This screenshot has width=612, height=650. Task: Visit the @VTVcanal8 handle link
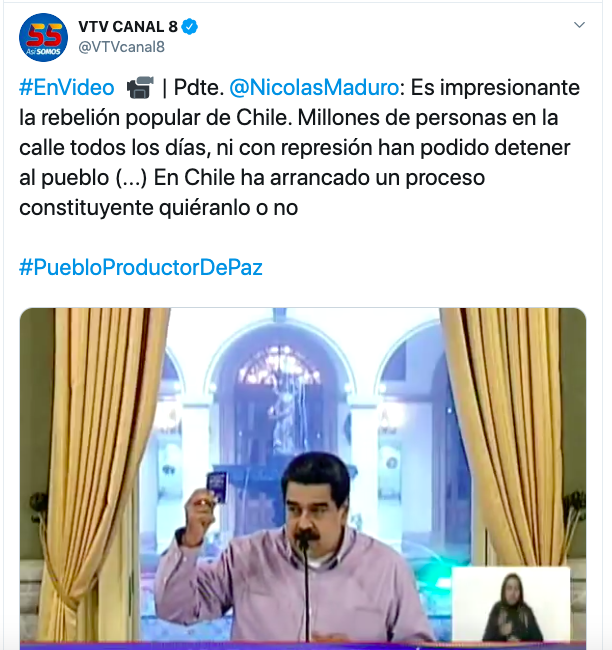click(x=121, y=47)
